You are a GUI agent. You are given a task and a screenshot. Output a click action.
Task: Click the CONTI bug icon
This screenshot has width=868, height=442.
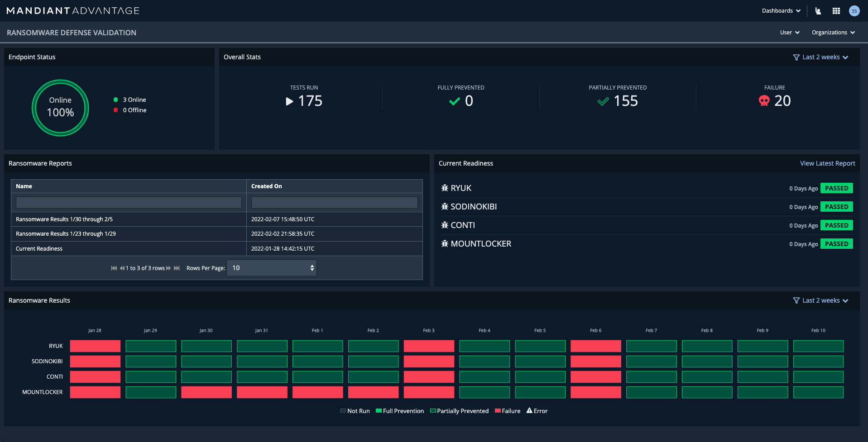pyautogui.click(x=445, y=225)
